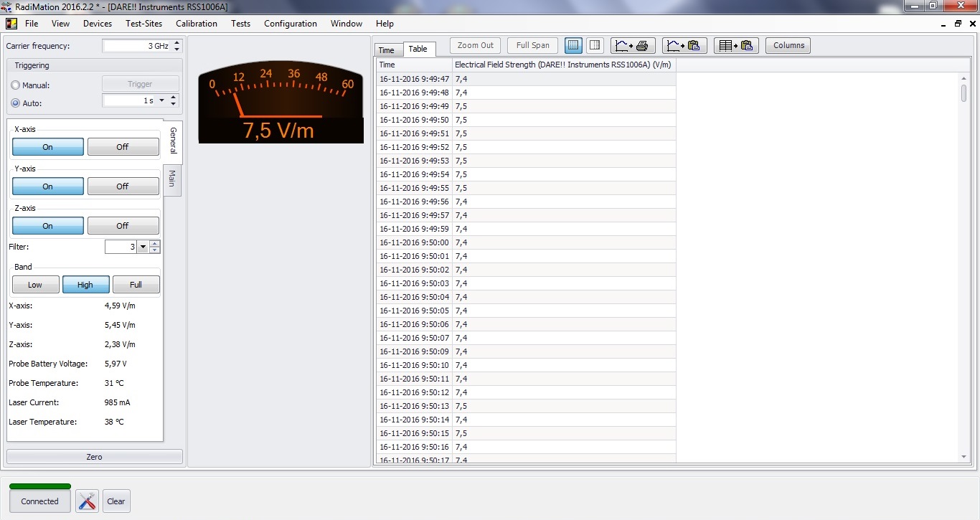Image resolution: width=980 pixels, height=520 pixels.
Task: Select the highlighted grid view icon
Action: pos(573,45)
